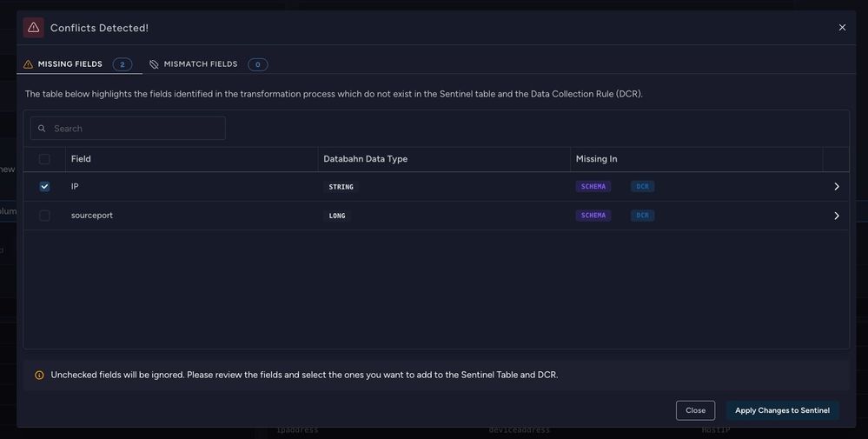Dismiss the dialog with the X button

[842, 28]
